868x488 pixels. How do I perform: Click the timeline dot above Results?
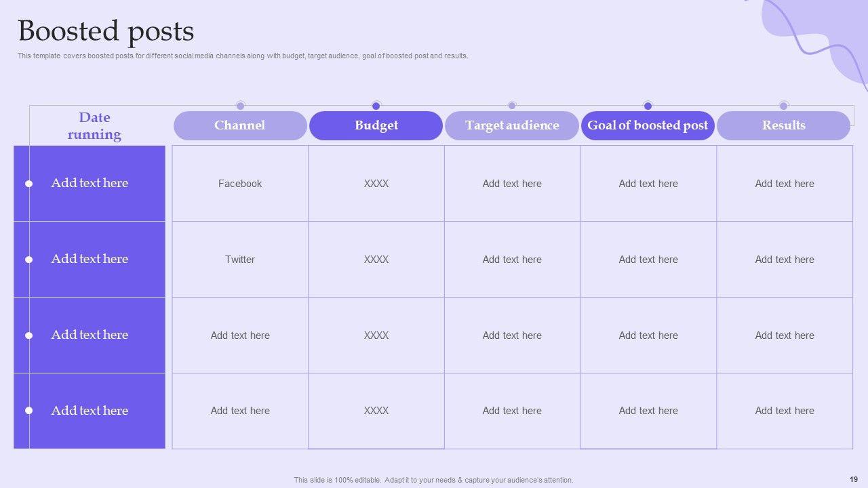pyautogui.click(x=783, y=106)
